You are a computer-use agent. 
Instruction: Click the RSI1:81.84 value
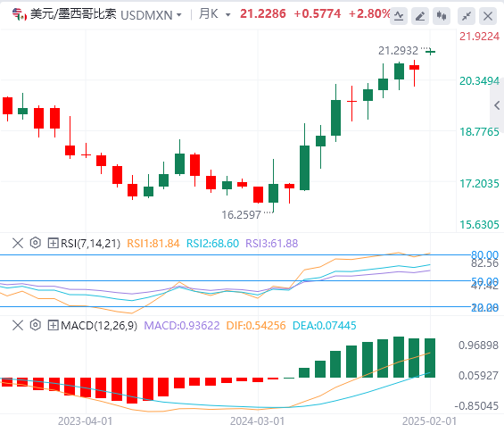[153, 243]
